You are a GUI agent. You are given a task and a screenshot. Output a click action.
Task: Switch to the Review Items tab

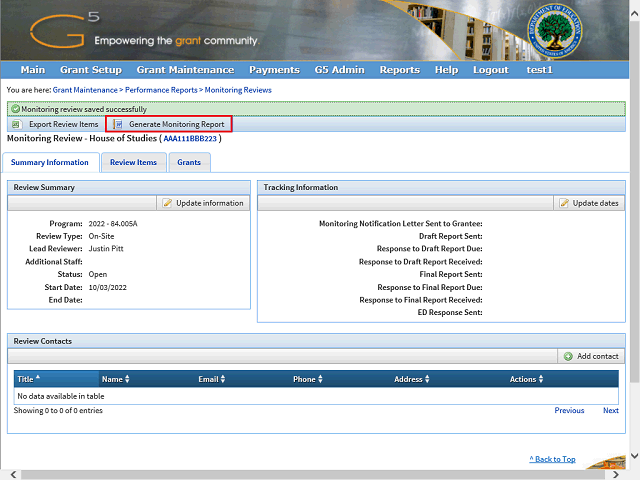tap(133, 162)
